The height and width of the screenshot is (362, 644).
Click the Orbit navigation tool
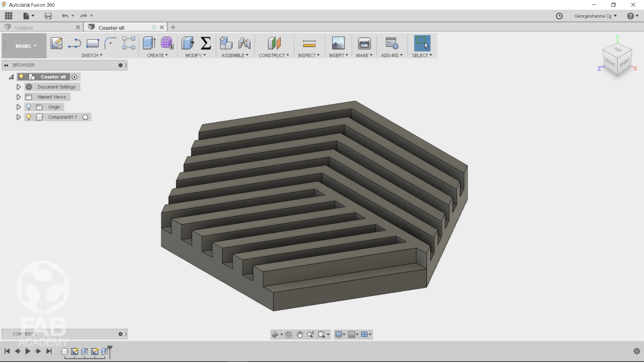(275, 335)
